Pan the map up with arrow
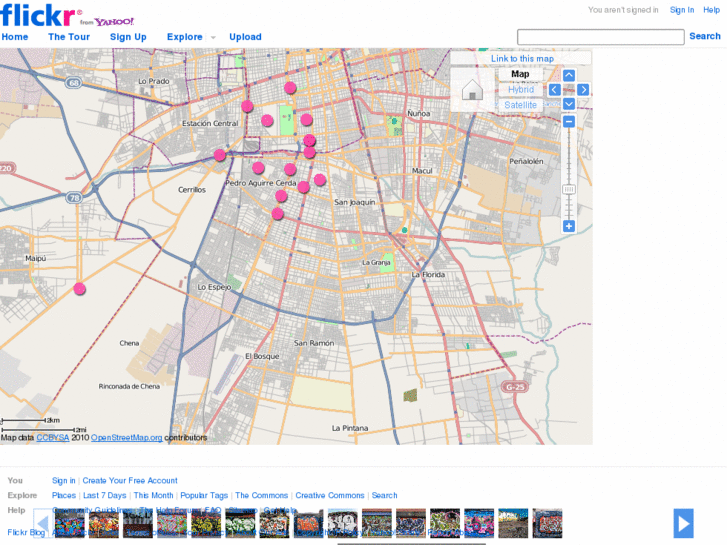 click(569, 75)
